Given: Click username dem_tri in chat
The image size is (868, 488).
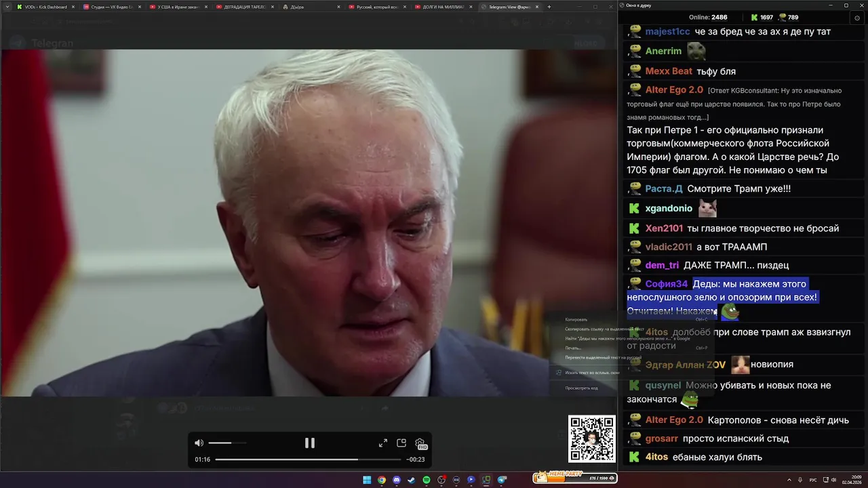Looking at the screenshot, I should coord(662,265).
